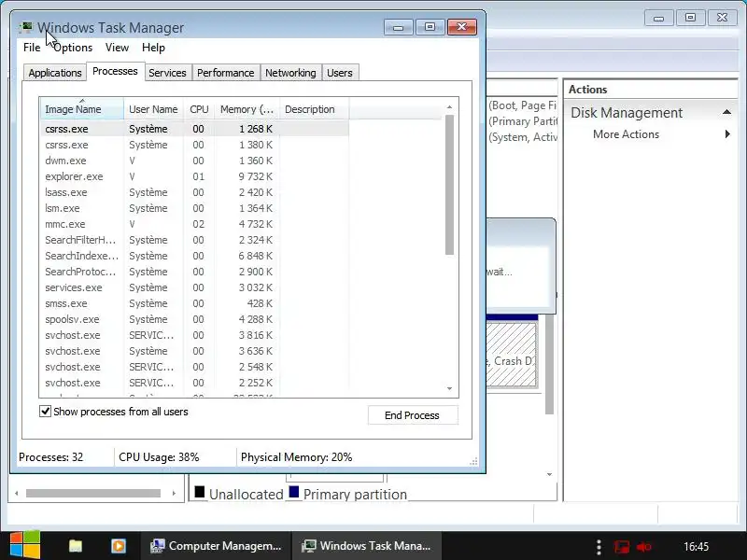Click the Unallocated black legend swatch

(x=200, y=492)
